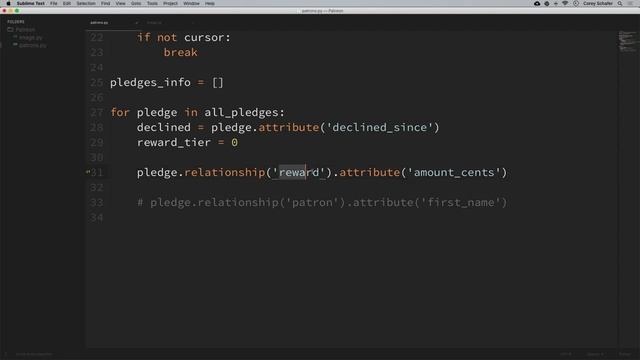The width and height of the screenshot is (640, 360).
Task: Collapse the Patreon folder in sidebar
Action: 21,29
